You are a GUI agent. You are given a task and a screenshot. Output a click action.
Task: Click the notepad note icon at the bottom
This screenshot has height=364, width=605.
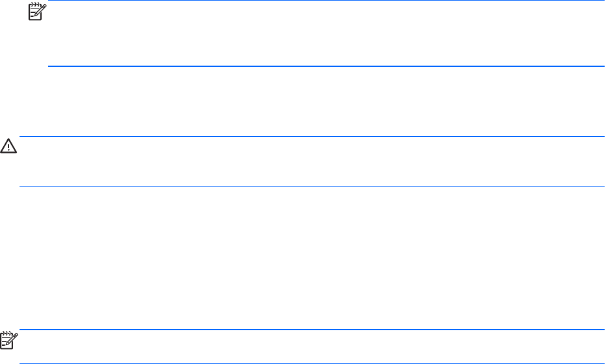pos(9,339)
